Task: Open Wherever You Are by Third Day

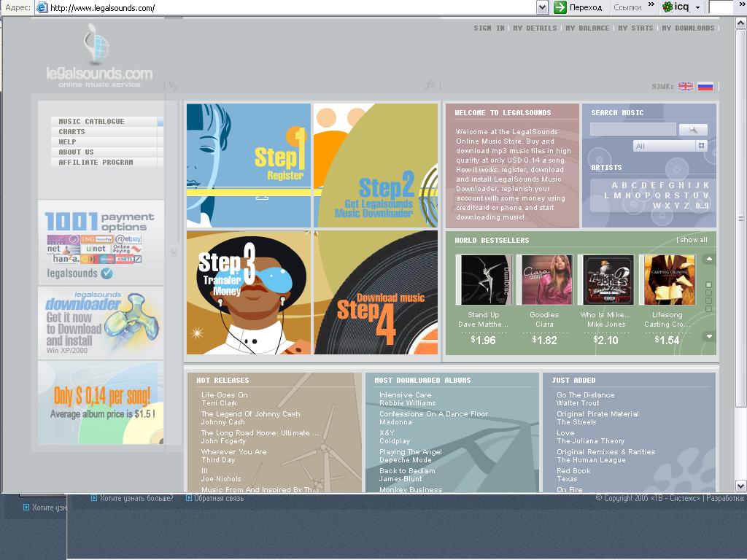Action: pyautogui.click(x=234, y=451)
